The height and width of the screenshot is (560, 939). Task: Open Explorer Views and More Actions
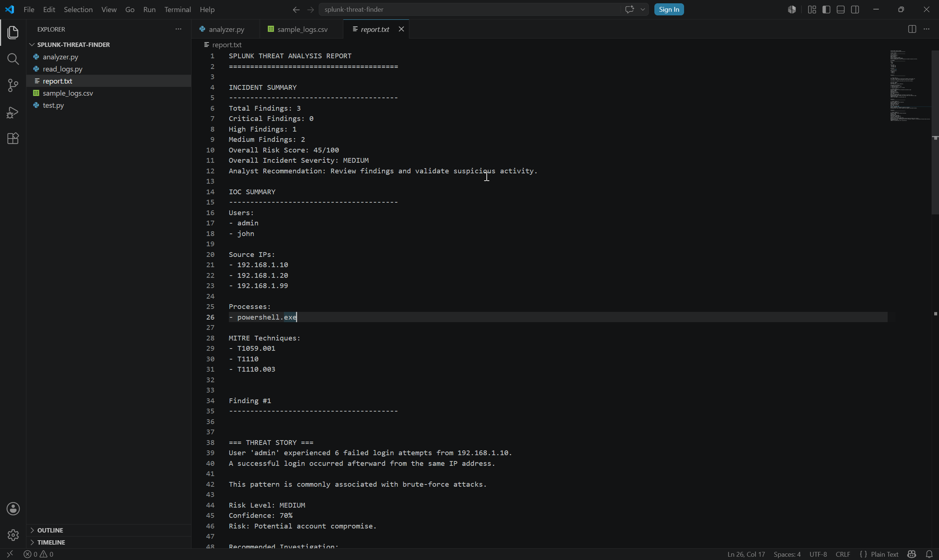click(178, 29)
